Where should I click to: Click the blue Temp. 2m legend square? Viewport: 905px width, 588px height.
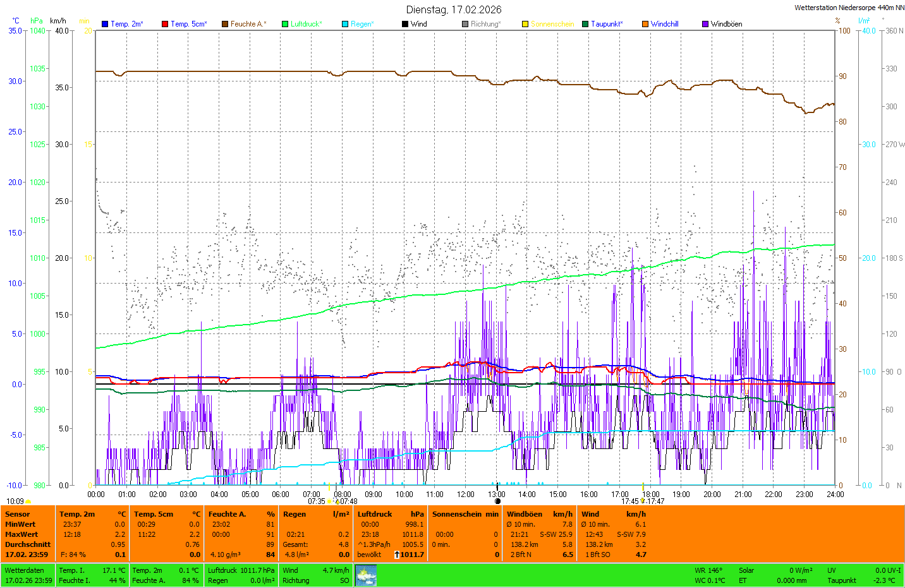[105, 24]
